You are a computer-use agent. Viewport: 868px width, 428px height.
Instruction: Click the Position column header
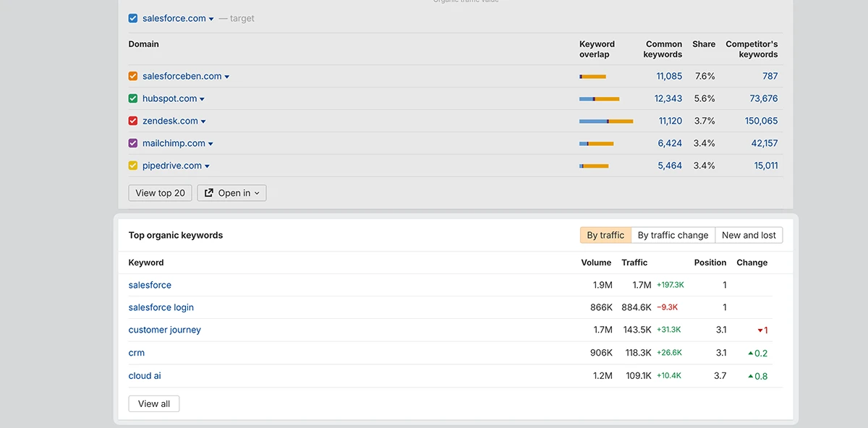click(x=710, y=262)
